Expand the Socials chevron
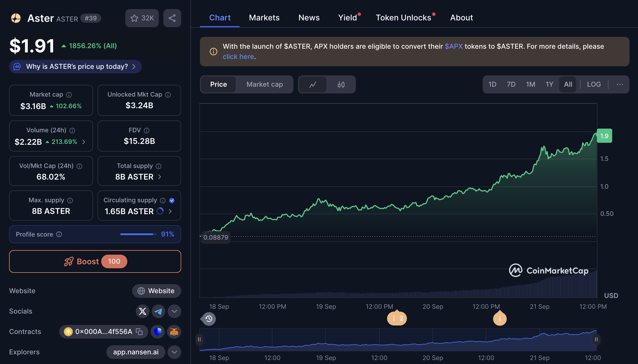638x364 pixels. 174,311
